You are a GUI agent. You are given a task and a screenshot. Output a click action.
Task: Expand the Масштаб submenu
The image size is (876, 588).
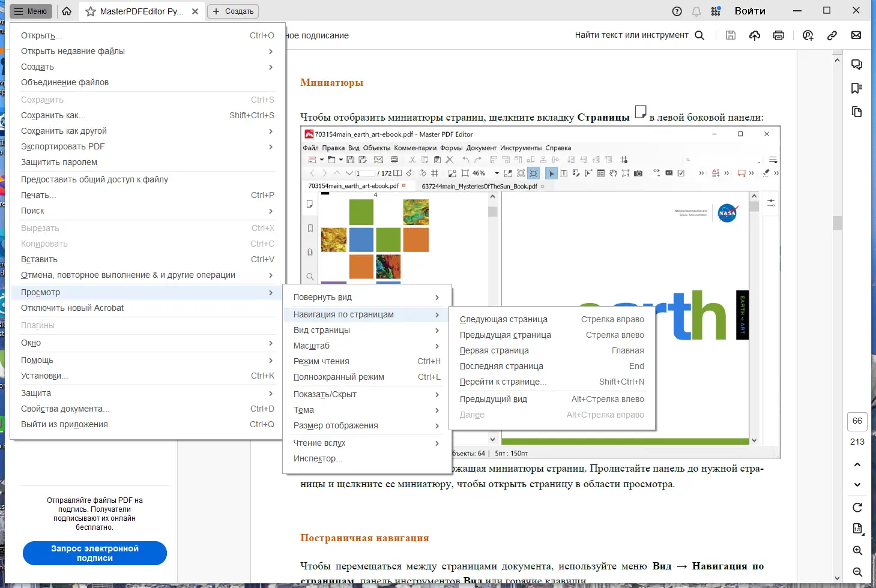367,346
